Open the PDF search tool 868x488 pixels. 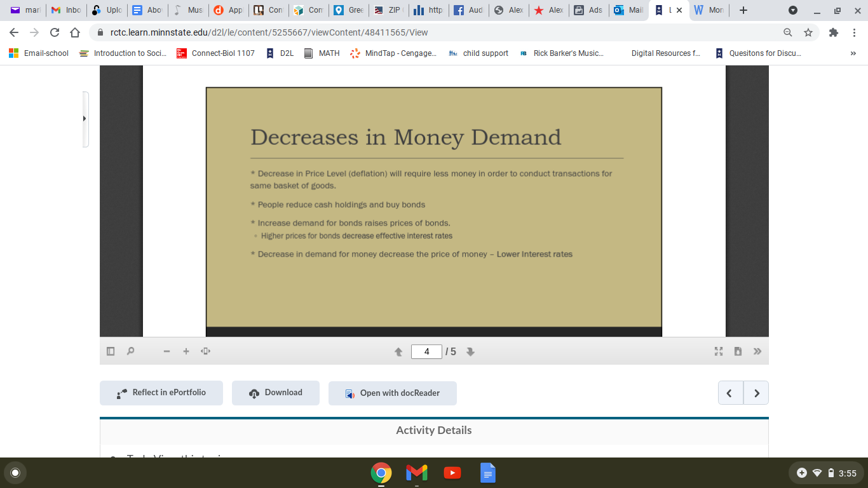pyautogui.click(x=131, y=351)
